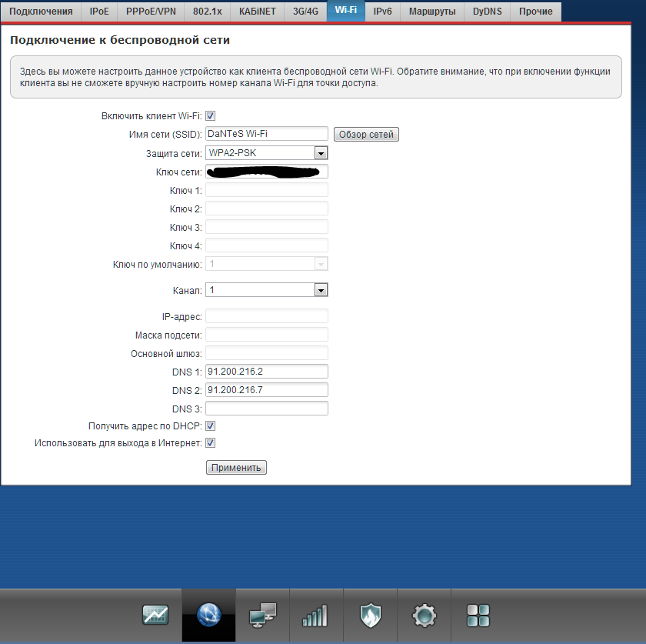Open the home network computers icon
Image resolution: width=646 pixels, height=644 pixels.
[x=262, y=615]
